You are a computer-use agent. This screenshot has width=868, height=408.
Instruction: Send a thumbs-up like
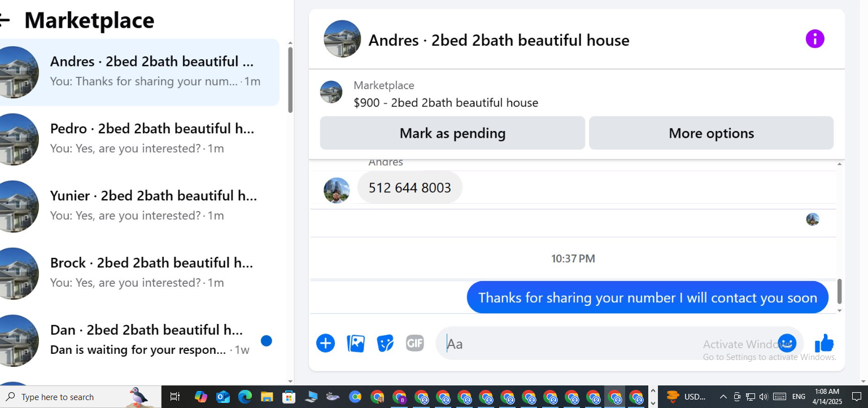click(x=824, y=343)
